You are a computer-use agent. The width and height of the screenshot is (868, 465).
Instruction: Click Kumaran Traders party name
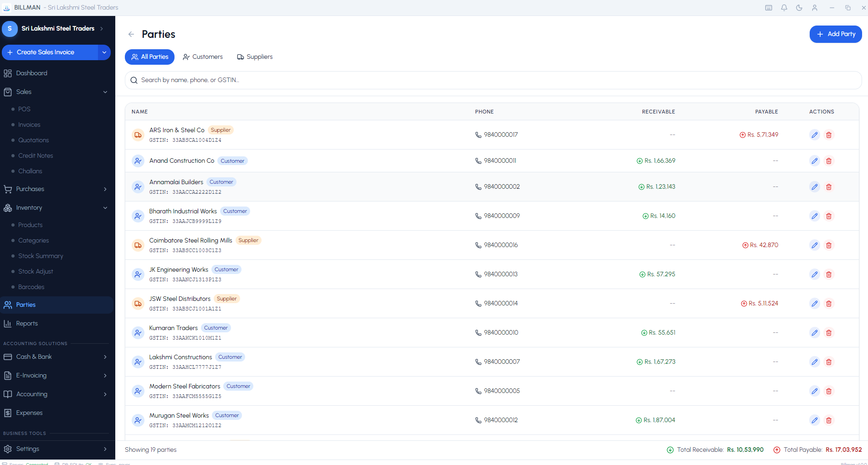(174, 328)
